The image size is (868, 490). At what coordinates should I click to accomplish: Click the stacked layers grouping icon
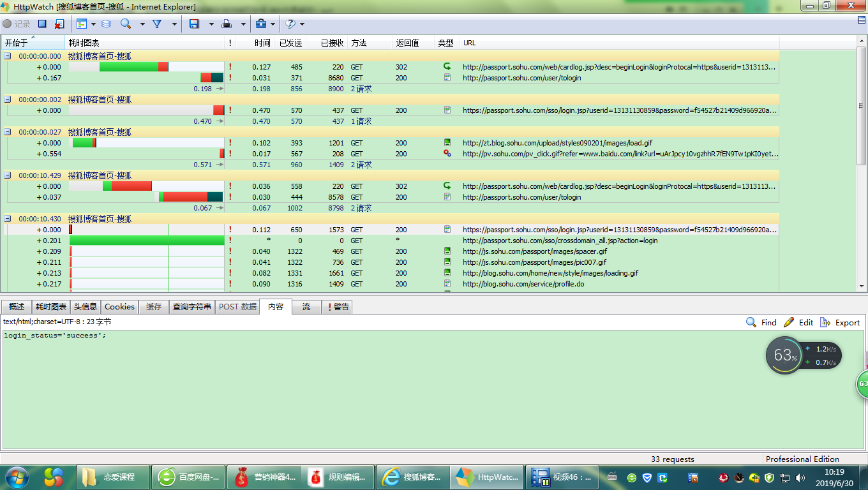(106, 24)
